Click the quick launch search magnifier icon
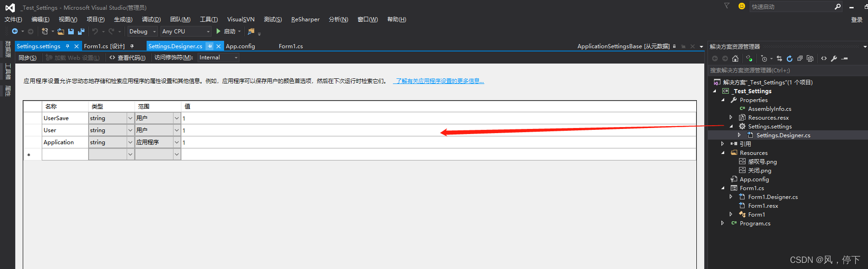This screenshot has height=269, width=868. [x=837, y=6]
